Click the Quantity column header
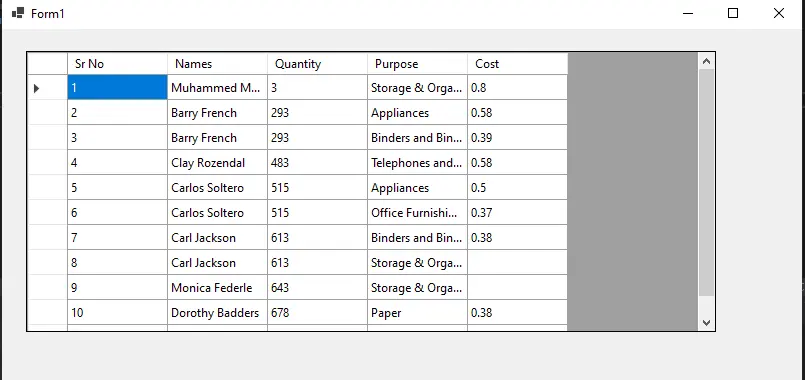Viewport: 805px width, 380px height. click(x=317, y=64)
